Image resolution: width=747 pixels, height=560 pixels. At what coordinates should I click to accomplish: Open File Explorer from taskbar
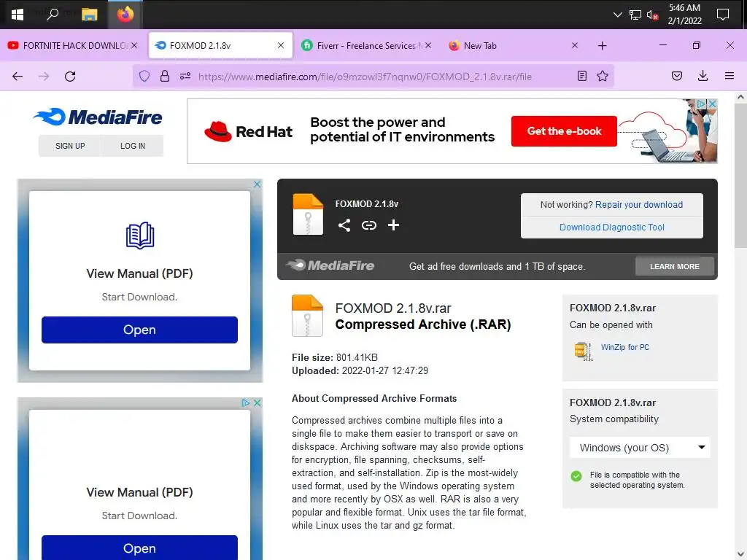tap(89, 15)
